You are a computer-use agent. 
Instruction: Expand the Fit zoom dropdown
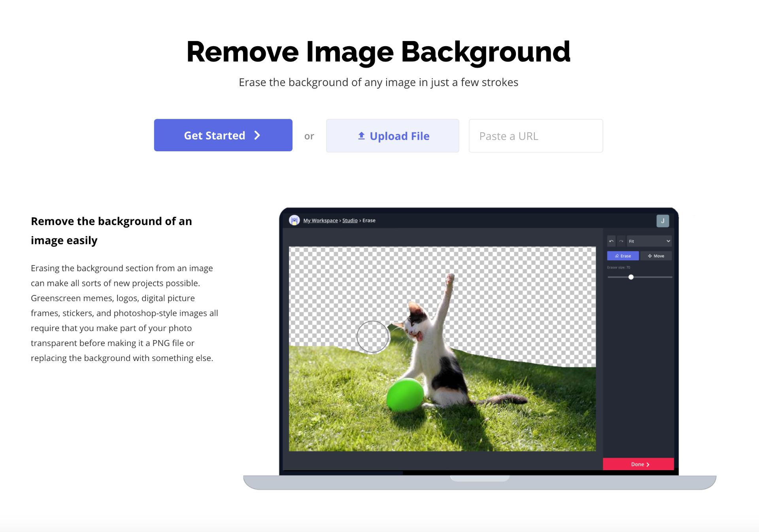(649, 241)
